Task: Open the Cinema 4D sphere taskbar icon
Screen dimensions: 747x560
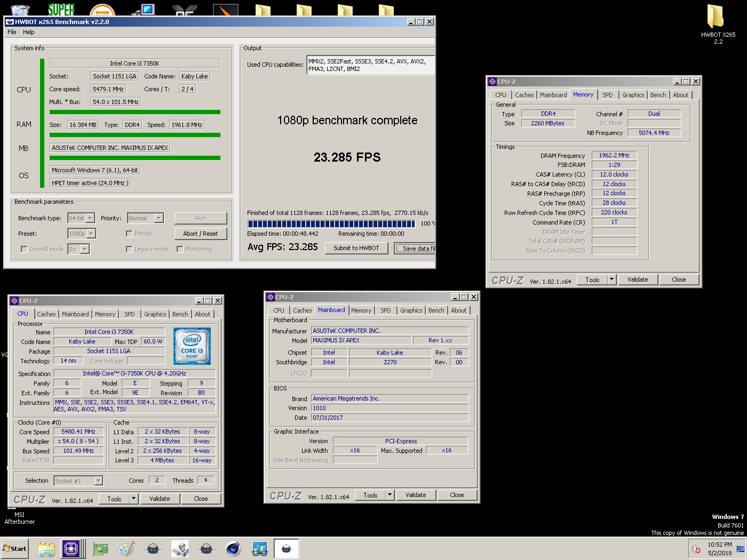Action: [233, 549]
